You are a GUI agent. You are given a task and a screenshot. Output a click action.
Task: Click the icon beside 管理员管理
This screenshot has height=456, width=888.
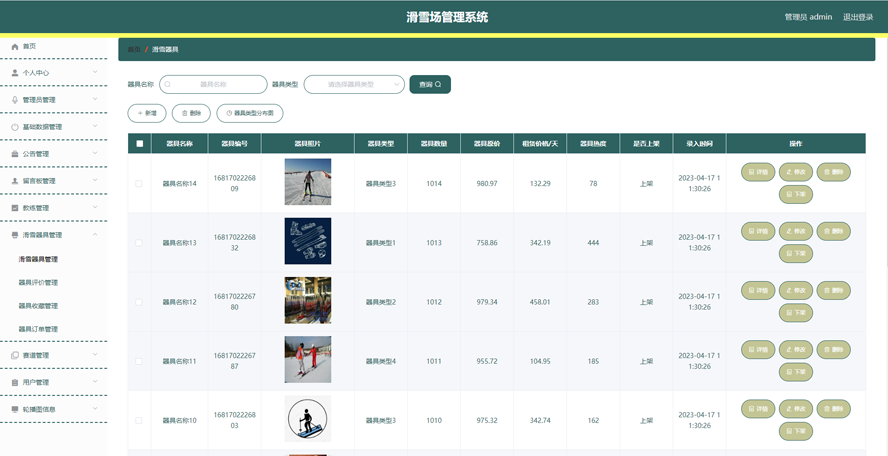coord(15,100)
